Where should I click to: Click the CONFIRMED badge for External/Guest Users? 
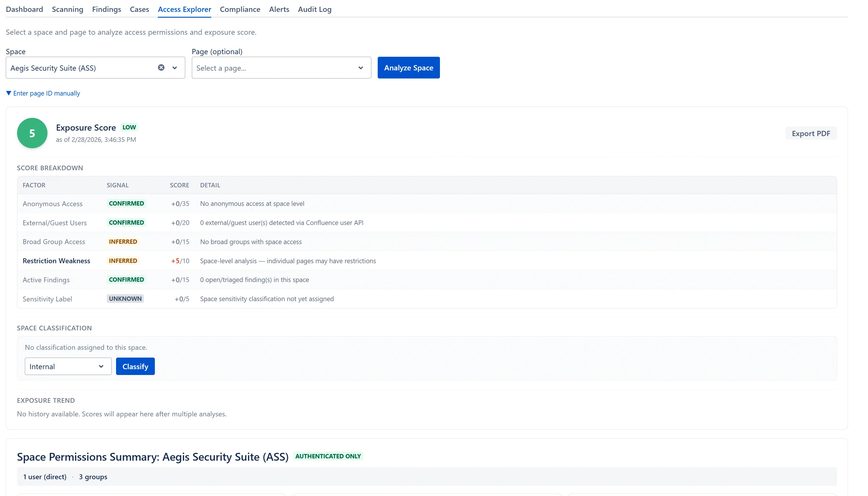[x=126, y=222]
